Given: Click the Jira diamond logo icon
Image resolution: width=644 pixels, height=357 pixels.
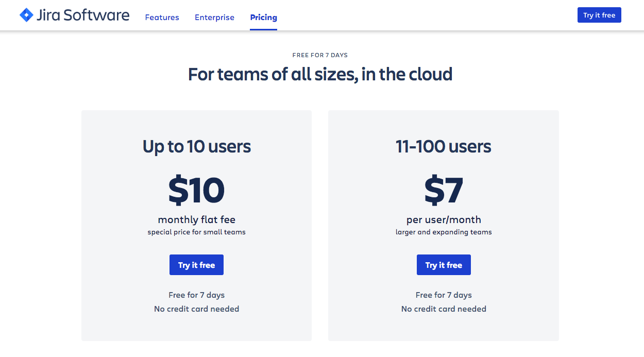Looking at the screenshot, I should pyautogui.click(x=26, y=15).
